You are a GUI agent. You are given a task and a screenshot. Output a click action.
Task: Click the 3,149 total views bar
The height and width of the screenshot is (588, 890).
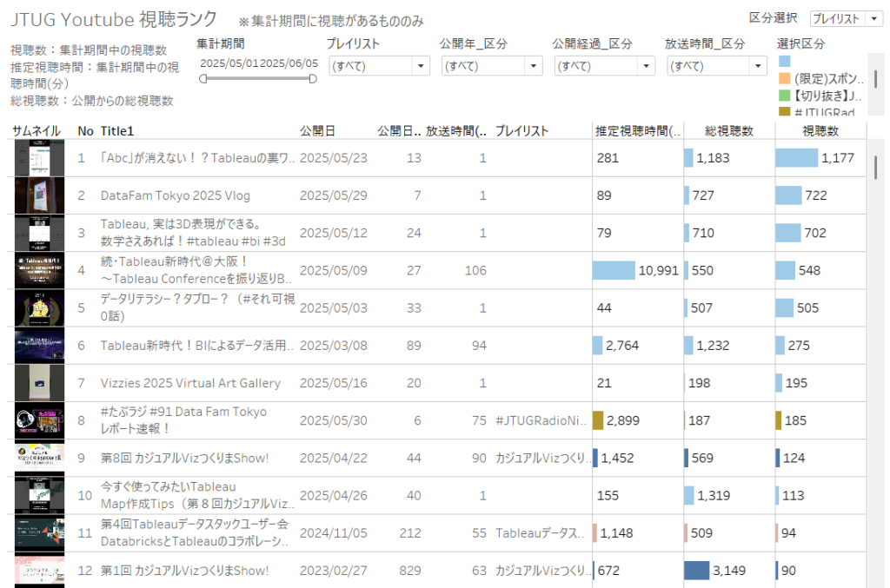[x=696, y=571]
